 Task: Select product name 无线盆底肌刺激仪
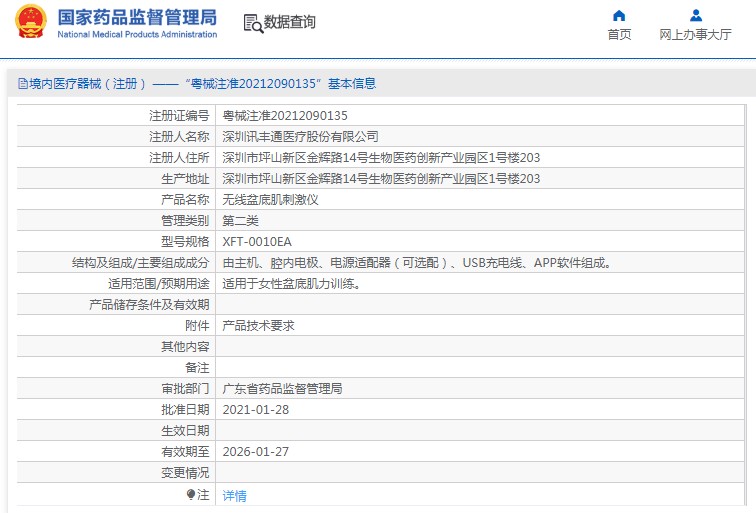click(270, 200)
